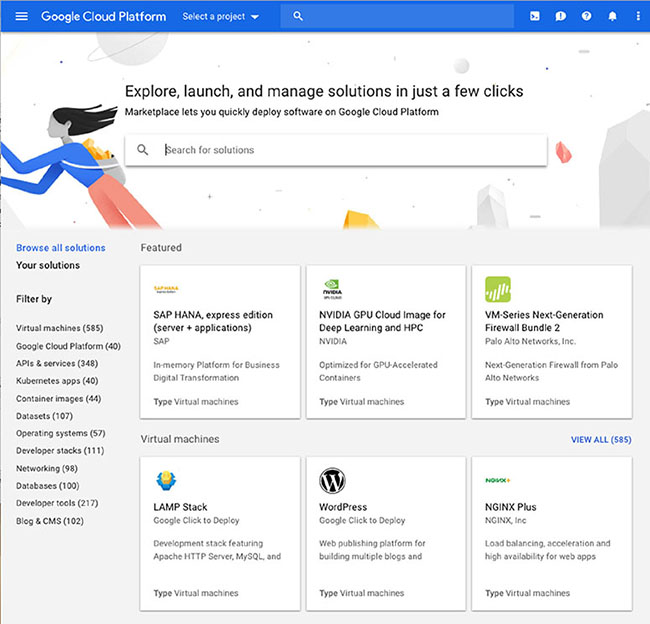Open the WordPress card title

(x=343, y=507)
